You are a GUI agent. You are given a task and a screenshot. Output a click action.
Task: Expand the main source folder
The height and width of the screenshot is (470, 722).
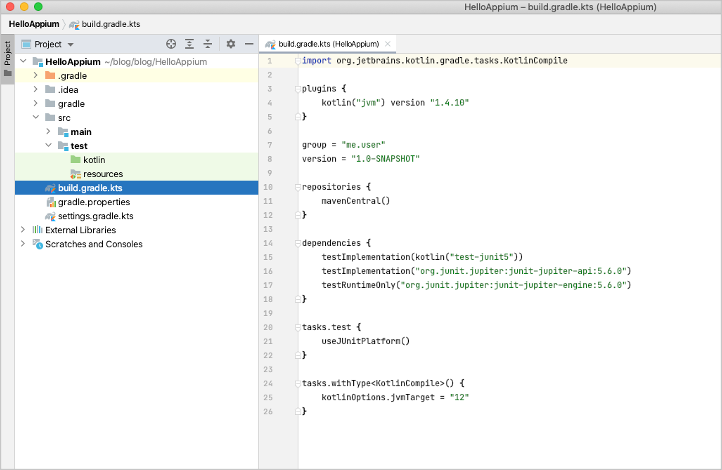click(x=48, y=132)
